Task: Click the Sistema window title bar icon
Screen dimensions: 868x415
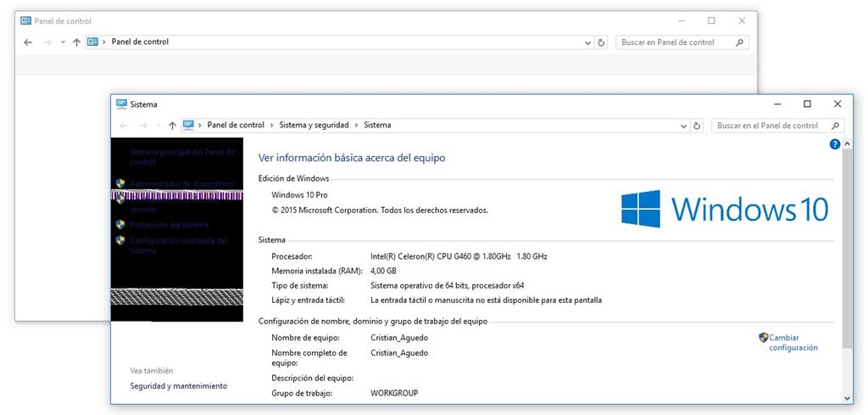Action: [121, 104]
